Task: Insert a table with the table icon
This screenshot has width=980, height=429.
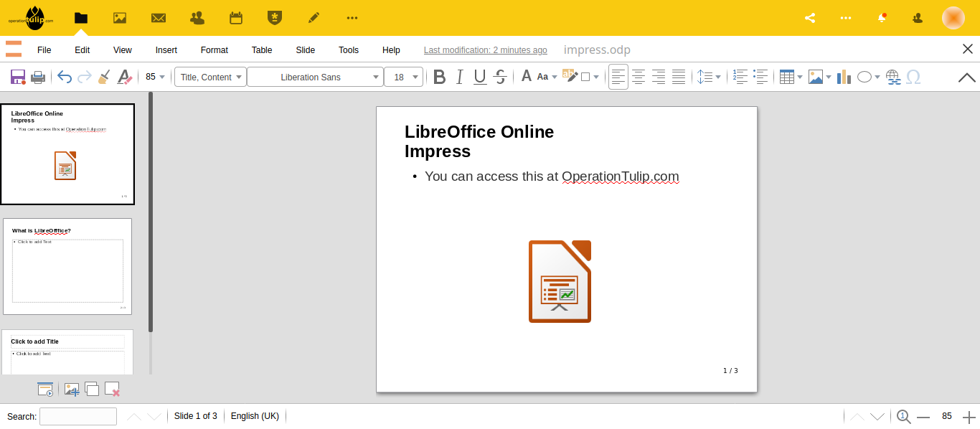Action: [787, 77]
